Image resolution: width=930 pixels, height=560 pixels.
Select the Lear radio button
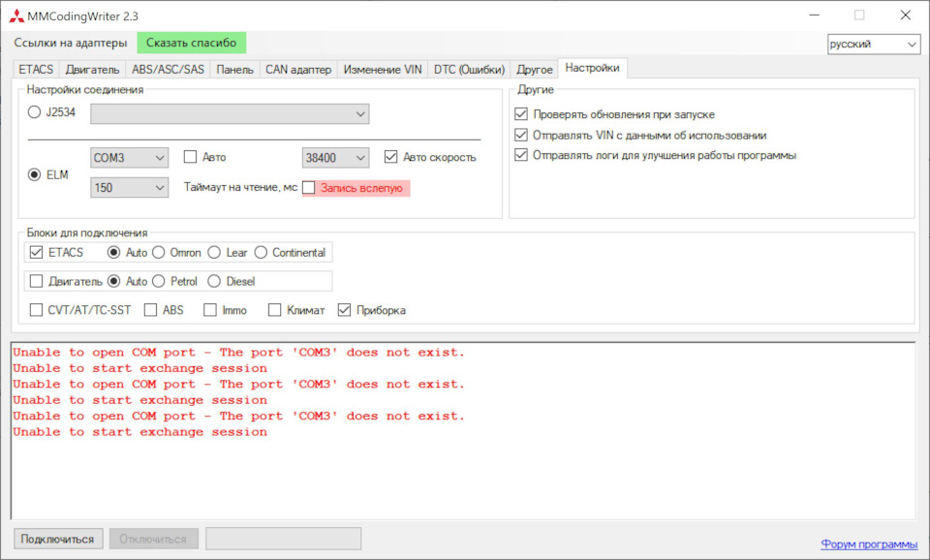coord(214,252)
